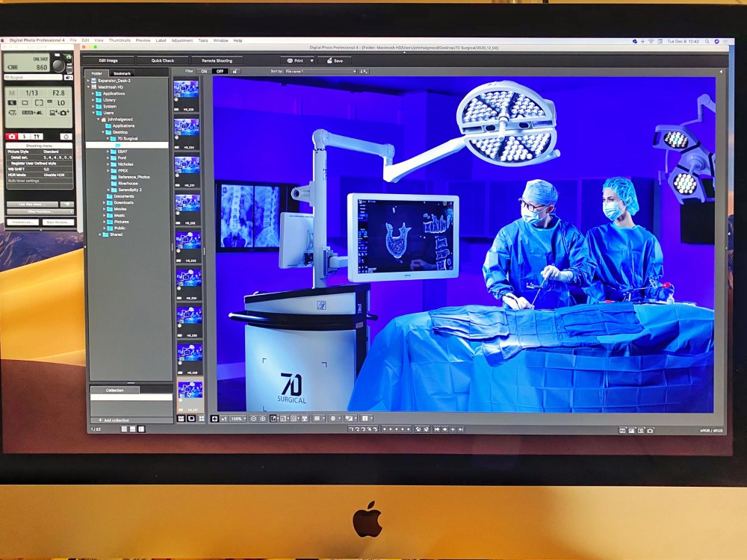Click the Preferences button in capture panel
The width and height of the screenshot is (747, 560).
pyautogui.click(x=22, y=223)
